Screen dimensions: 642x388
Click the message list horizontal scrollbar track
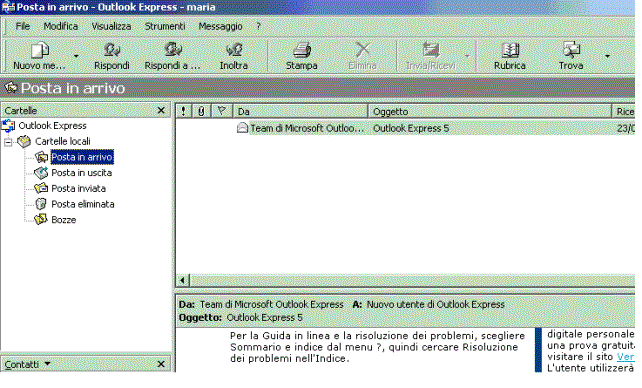412,281
